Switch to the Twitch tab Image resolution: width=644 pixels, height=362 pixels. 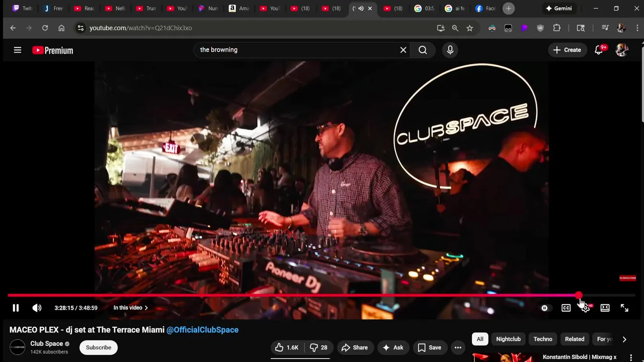point(22,9)
